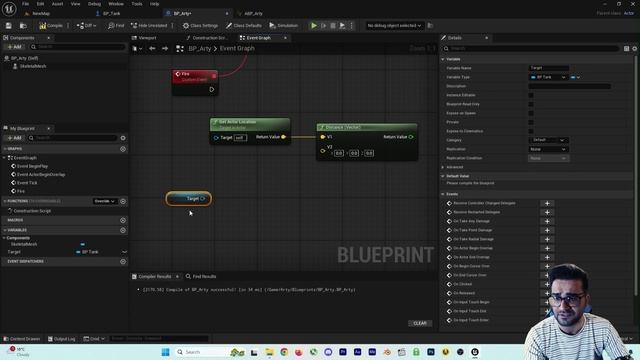Image resolution: width=640 pixels, height=360 pixels.
Task: Click the Find tool in toolbar
Action: [x=116, y=25]
